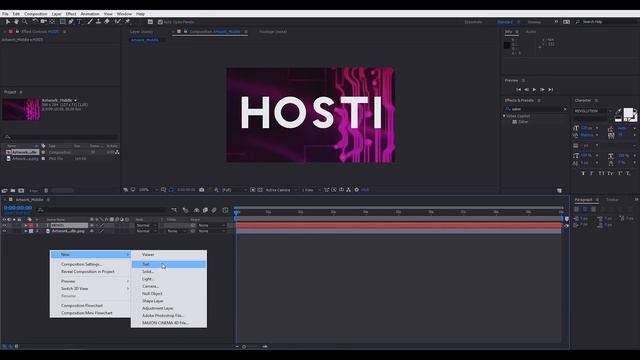Toggle the hide shy layers switch
640x360 pixels.
coord(196,210)
